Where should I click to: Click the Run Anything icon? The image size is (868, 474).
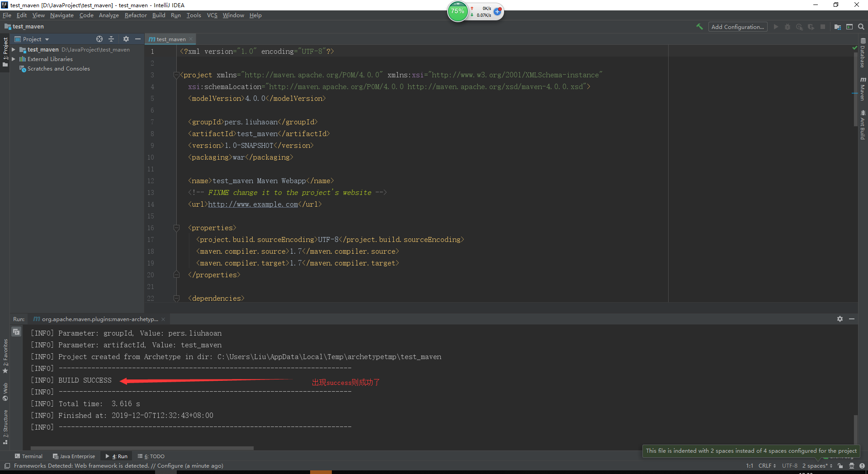(x=849, y=27)
